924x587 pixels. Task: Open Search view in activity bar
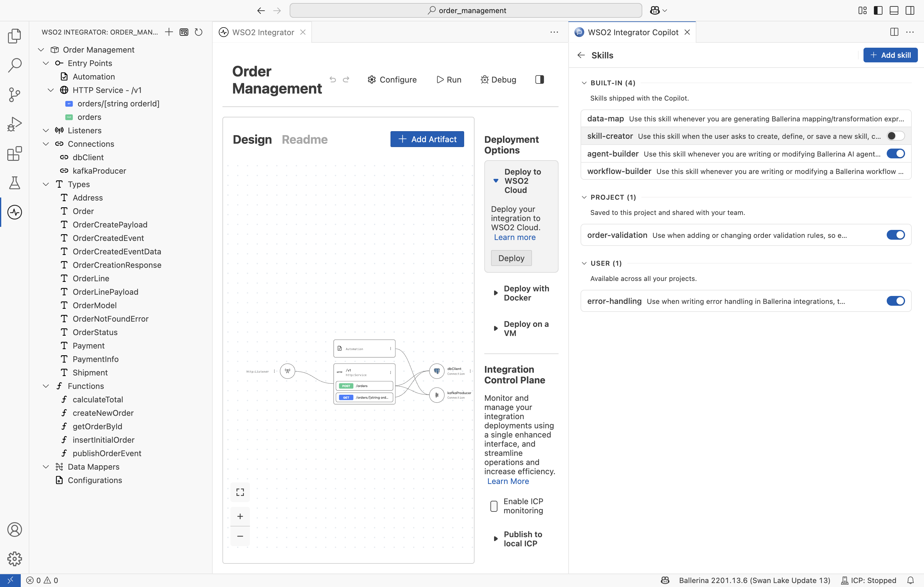point(14,65)
